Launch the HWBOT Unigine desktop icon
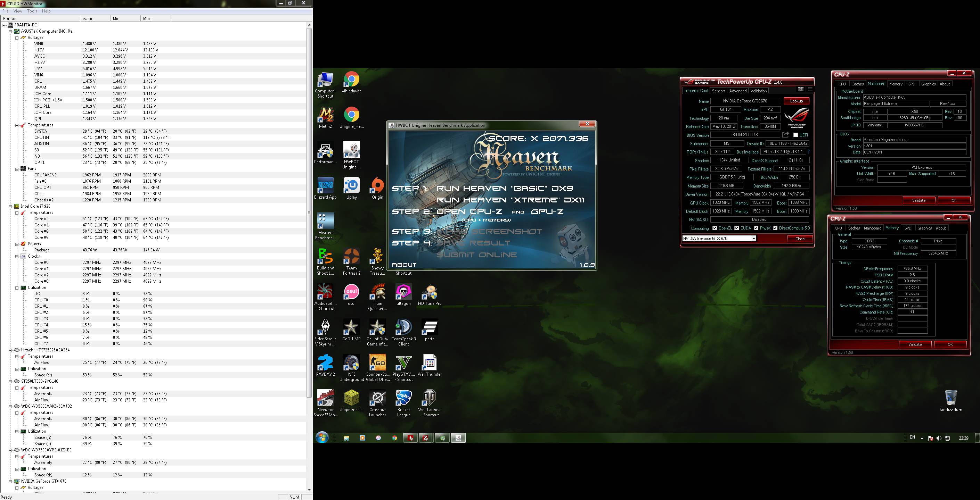The image size is (980, 500). pos(352,155)
